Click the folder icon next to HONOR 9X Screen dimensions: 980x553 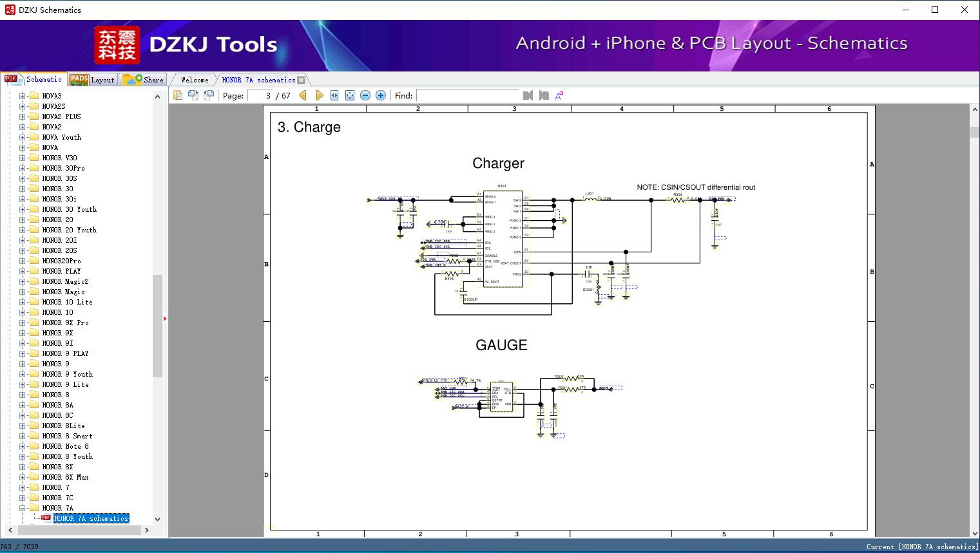[x=34, y=333]
